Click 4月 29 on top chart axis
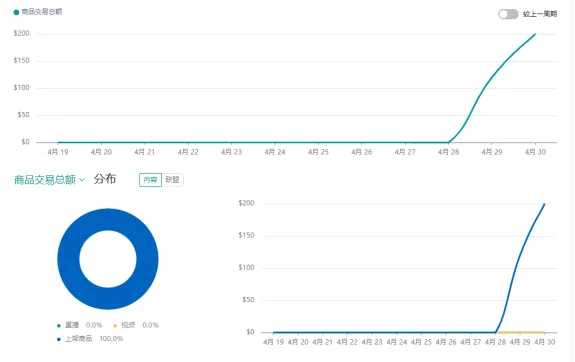 492,152
